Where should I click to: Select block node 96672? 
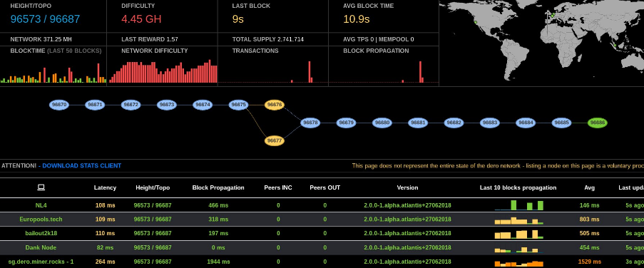pyautogui.click(x=131, y=105)
